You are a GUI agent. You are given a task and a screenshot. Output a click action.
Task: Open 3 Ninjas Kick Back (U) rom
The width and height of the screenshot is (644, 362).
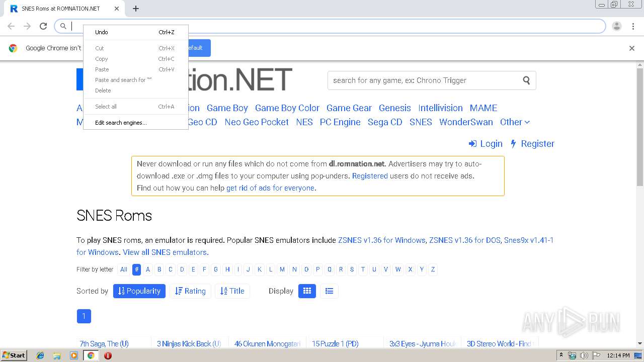pyautogui.click(x=189, y=344)
